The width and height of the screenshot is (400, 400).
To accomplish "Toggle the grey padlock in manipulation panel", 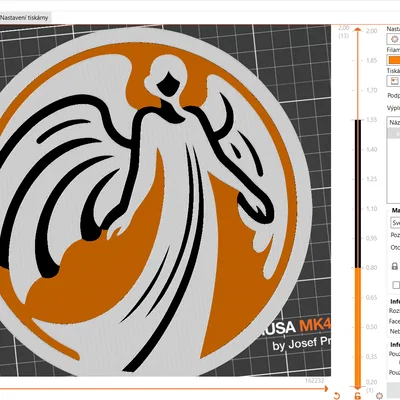I will pos(395,266).
